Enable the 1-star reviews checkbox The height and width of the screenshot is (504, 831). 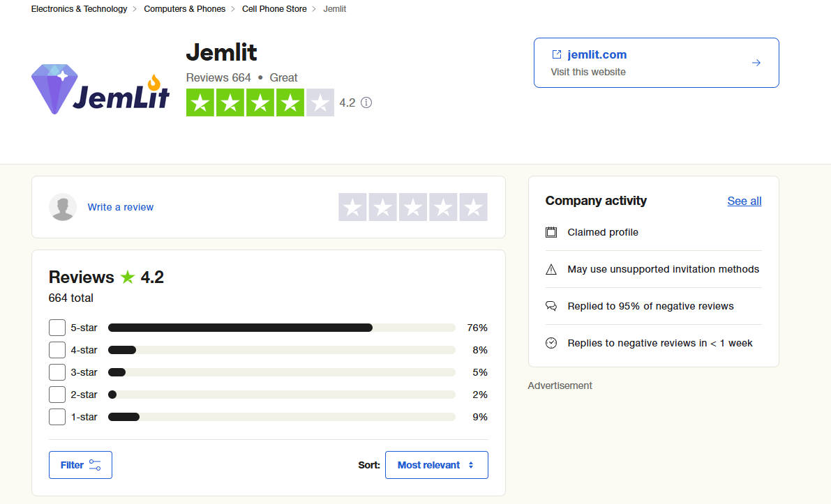57,417
